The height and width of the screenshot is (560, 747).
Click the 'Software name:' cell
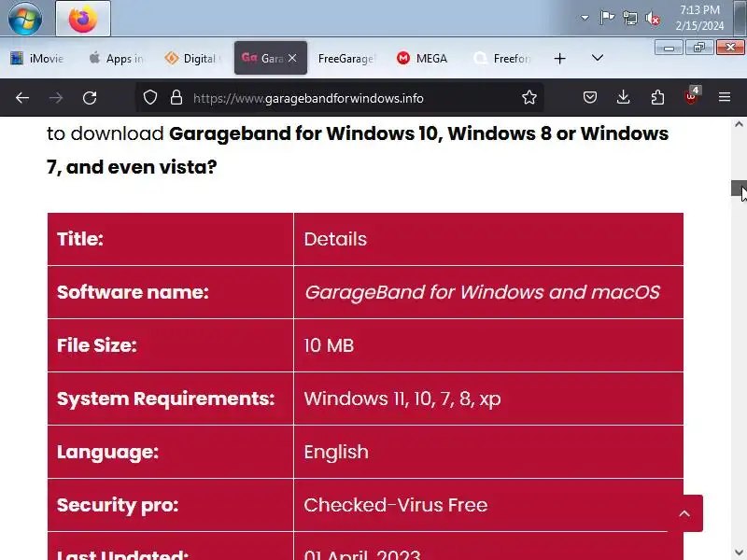(171, 292)
